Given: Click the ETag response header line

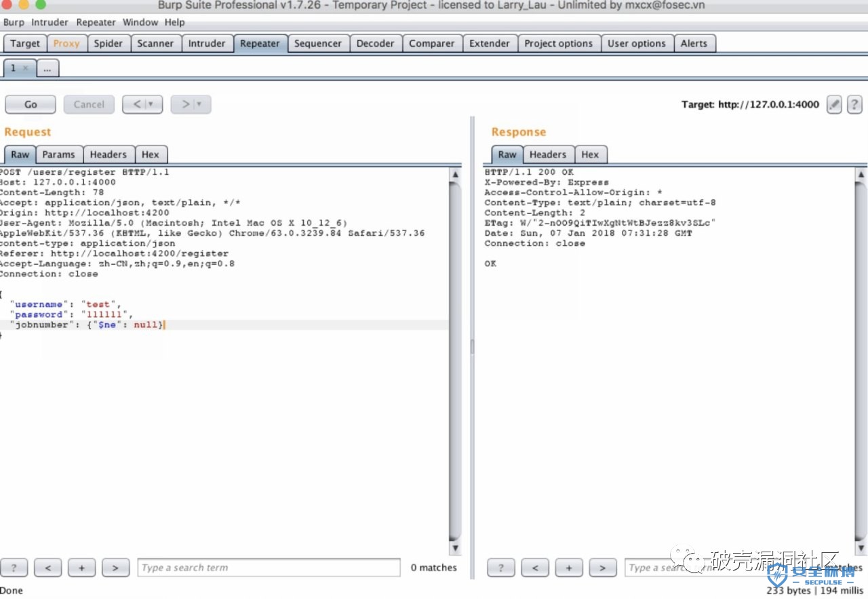Looking at the screenshot, I should (x=600, y=223).
